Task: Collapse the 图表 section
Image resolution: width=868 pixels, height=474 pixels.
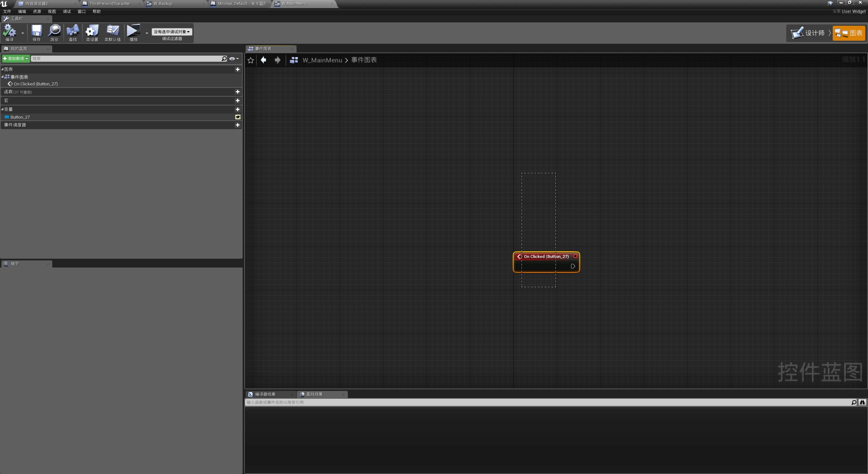Action: click(x=2, y=69)
